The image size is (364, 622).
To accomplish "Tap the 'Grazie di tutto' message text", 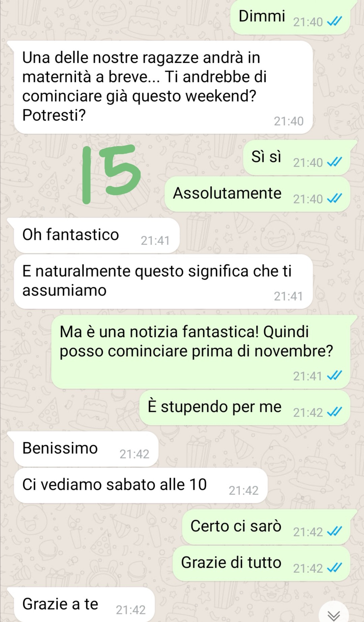I will [231, 562].
